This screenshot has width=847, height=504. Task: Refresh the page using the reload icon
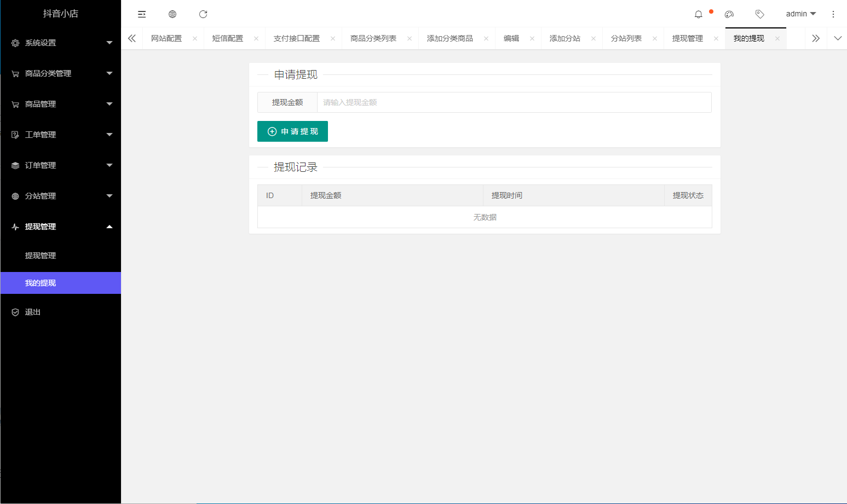pos(203,14)
